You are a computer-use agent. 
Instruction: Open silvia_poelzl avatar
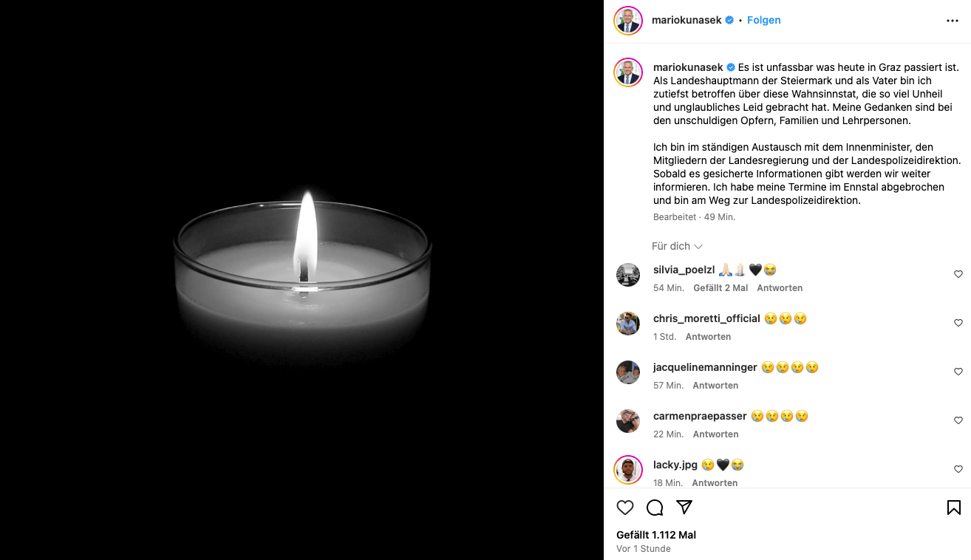click(x=628, y=275)
